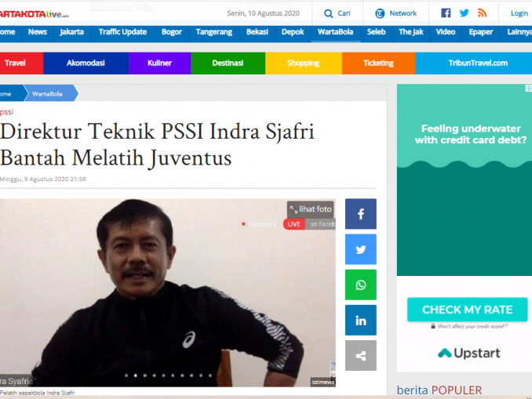Select the last slideshow dot
Image resolution: width=532 pixels, height=399 pixels.
click(x=210, y=375)
